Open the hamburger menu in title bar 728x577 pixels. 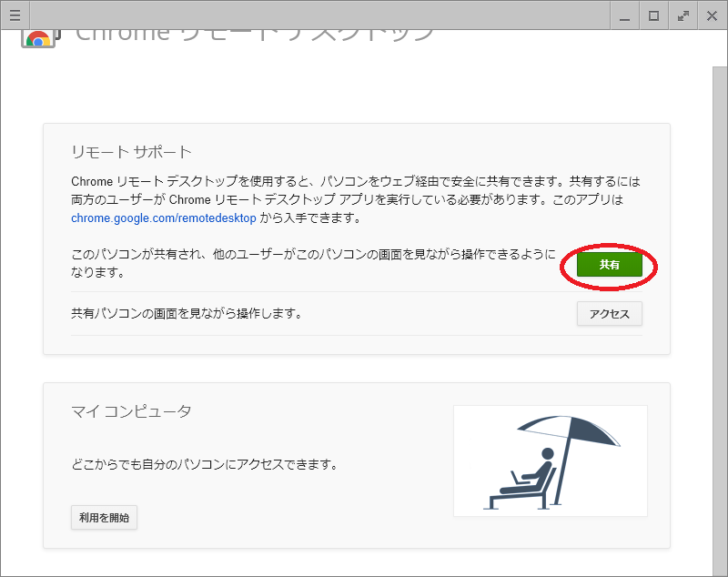pos(15,15)
